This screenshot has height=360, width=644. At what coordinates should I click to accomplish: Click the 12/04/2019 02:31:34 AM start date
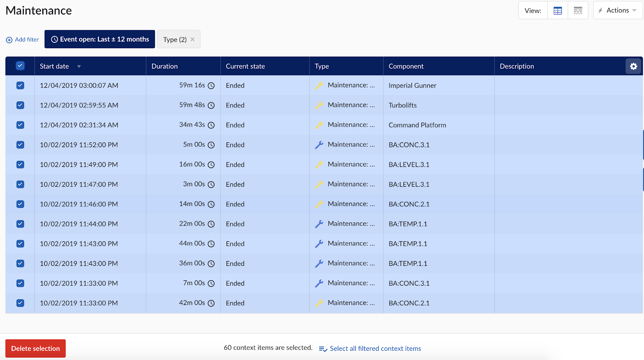pos(79,125)
